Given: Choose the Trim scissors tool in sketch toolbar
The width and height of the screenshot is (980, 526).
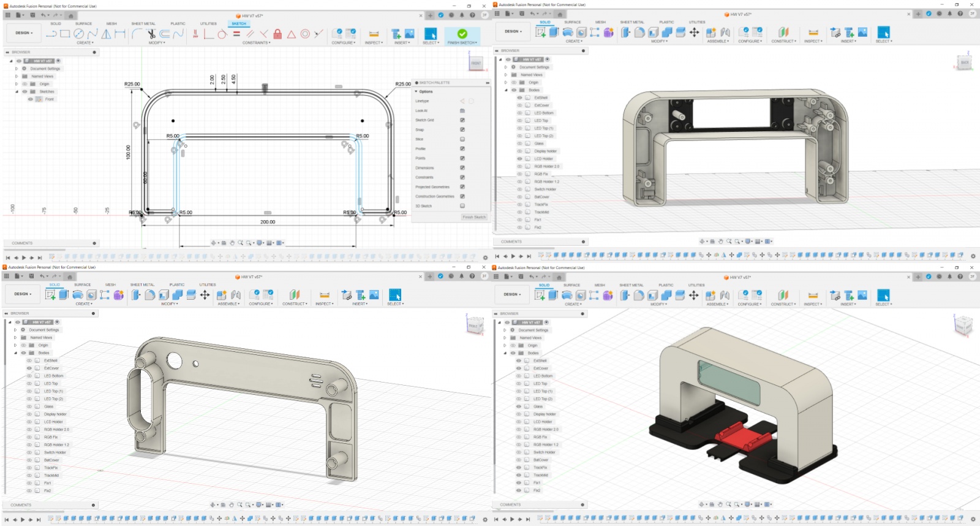Looking at the screenshot, I should (151, 34).
